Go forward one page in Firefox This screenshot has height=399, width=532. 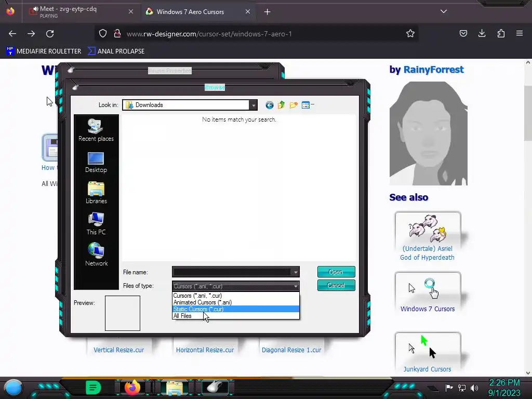(x=31, y=34)
